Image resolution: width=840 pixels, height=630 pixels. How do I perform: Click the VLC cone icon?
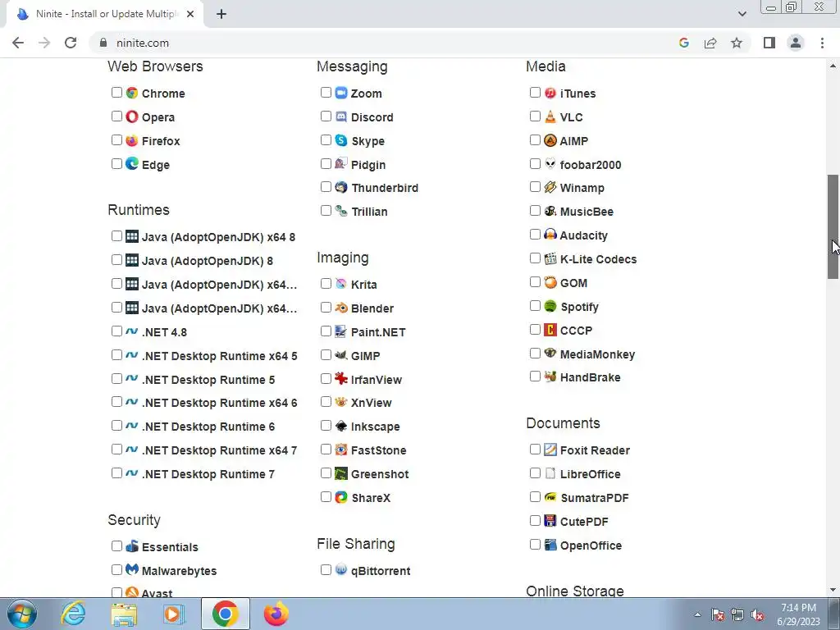click(x=550, y=116)
